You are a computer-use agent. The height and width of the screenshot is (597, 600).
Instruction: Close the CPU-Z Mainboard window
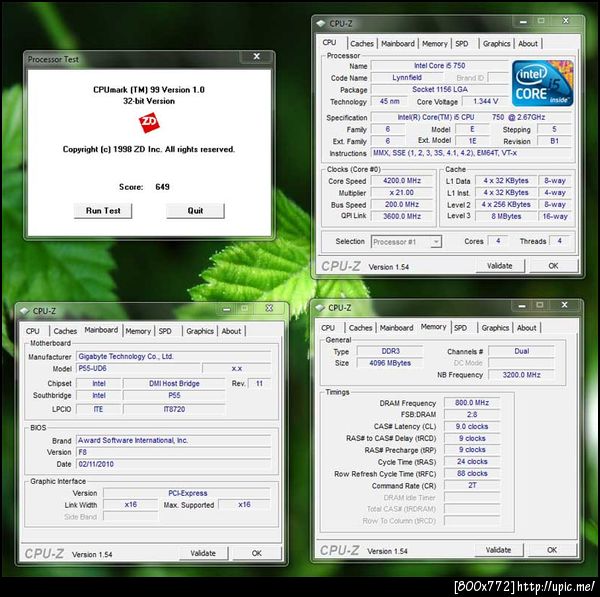coord(269,308)
